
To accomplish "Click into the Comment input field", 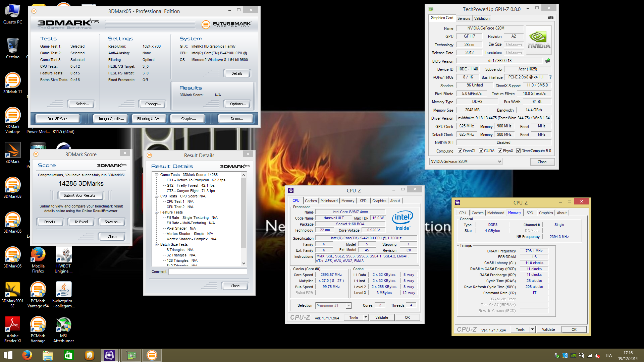I will [x=208, y=272].
